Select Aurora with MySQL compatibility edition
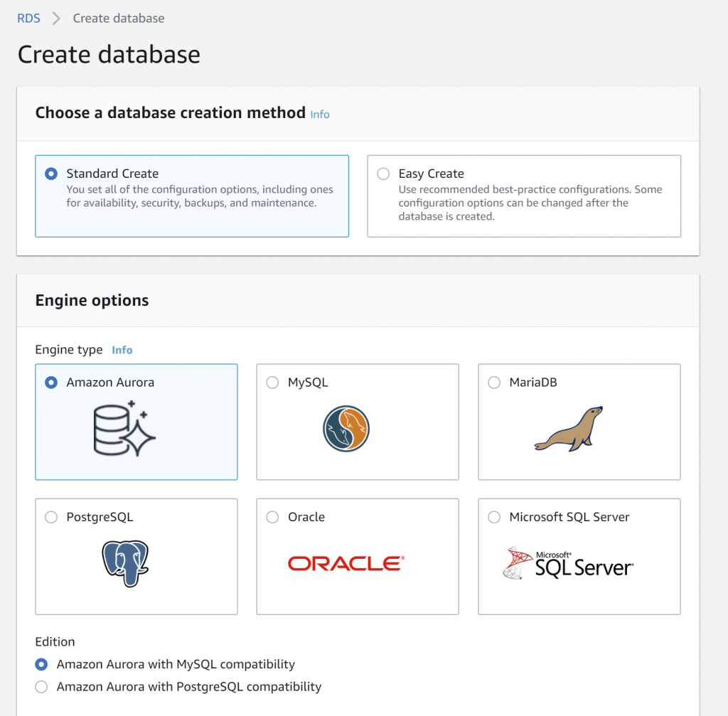The image size is (728, 716). coord(41,665)
